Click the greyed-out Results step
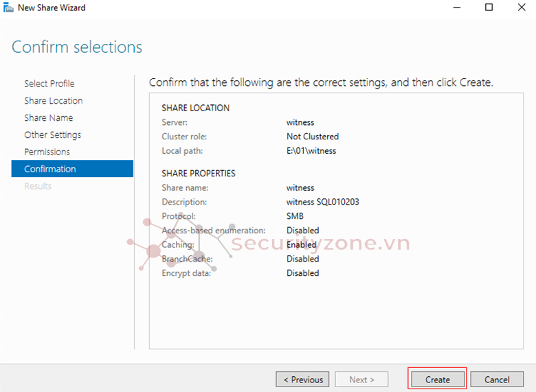Image resolution: width=536 pixels, height=392 pixels. [38, 186]
